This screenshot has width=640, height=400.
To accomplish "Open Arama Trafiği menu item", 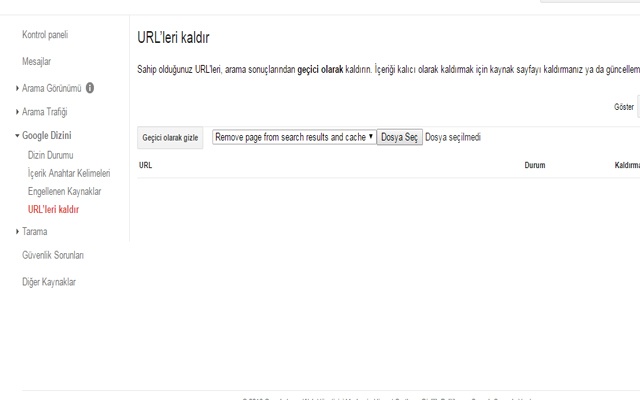I will click(x=44, y=112).
